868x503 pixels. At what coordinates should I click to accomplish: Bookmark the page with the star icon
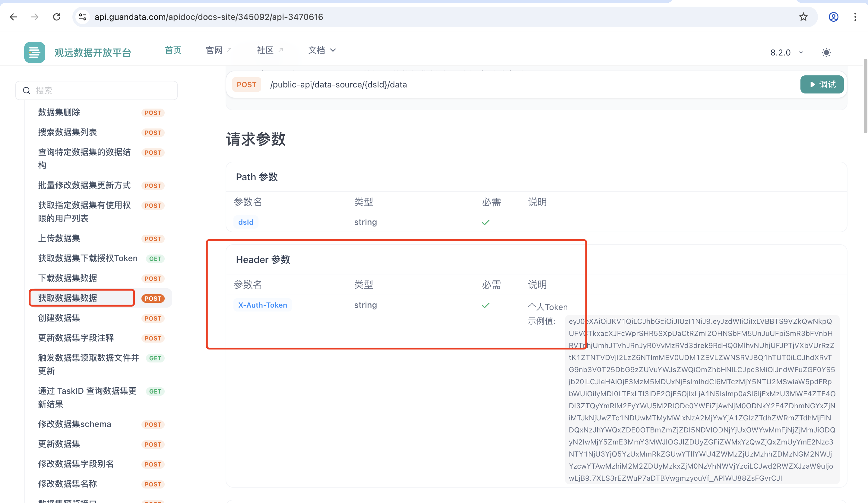pyautogui.click(x=803, y=17)
